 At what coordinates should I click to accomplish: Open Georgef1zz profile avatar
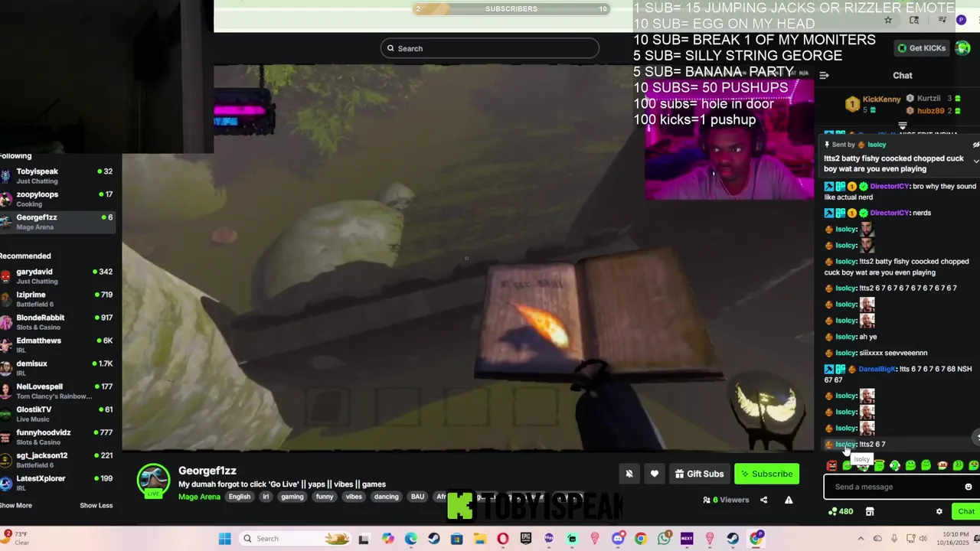153,480
